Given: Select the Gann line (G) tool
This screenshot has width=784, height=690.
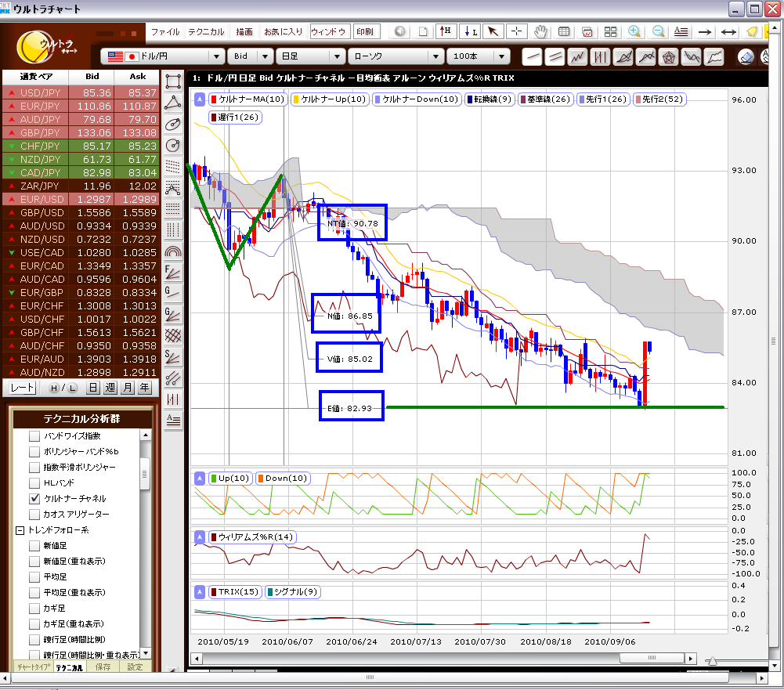Looking at the screenshot, I should pos(173,294).
